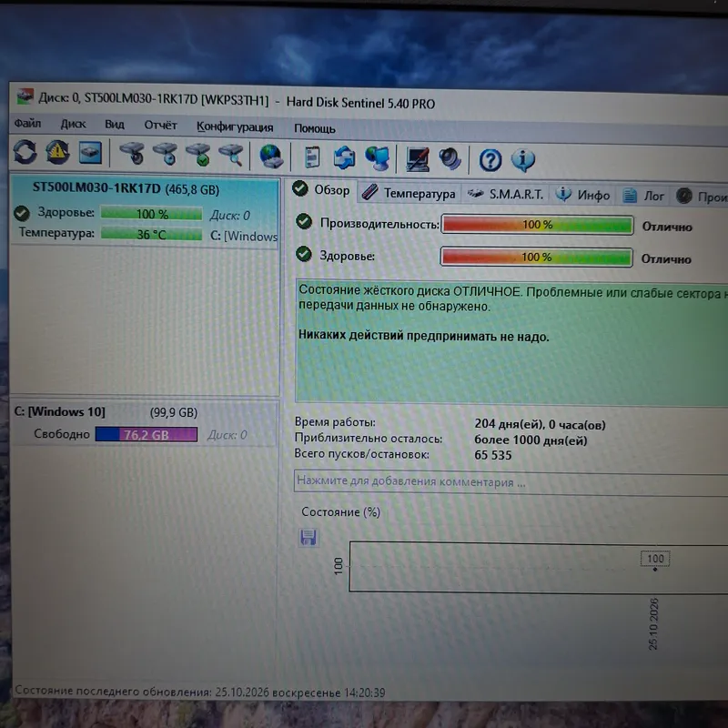Viewport: 728px width, 728px height.
Task: Click the Производительность 100 % bar
Action: (537, 225)
